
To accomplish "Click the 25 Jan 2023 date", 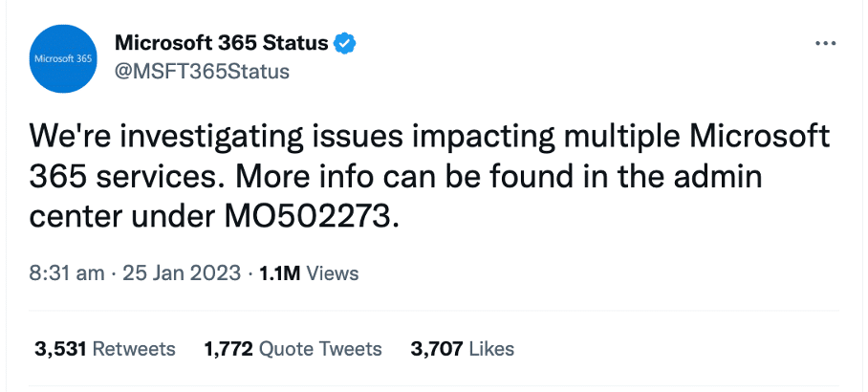I will click(x=182, y=272).
